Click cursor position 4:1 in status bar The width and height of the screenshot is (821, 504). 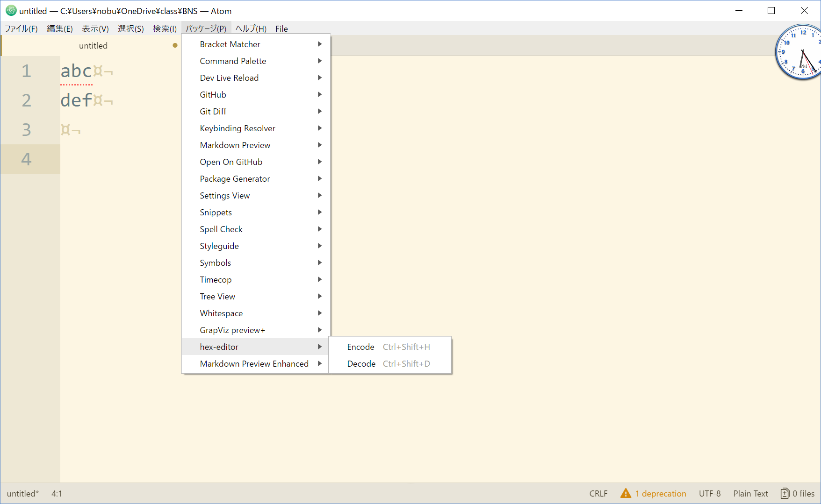[x=57, y=493]
